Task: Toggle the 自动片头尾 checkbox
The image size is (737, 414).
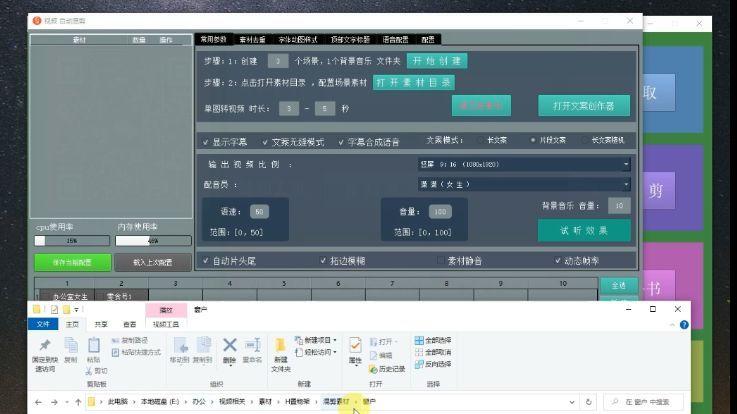Action: coord(205,260)
